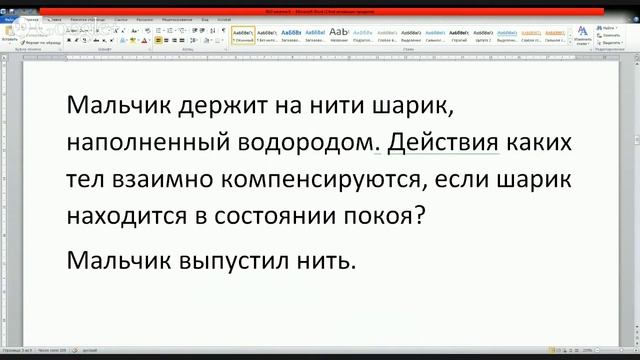This screenshot has height=360, width=640.
Task: Click the Shading paint bucket icon
Action: [x=207, y=40]
